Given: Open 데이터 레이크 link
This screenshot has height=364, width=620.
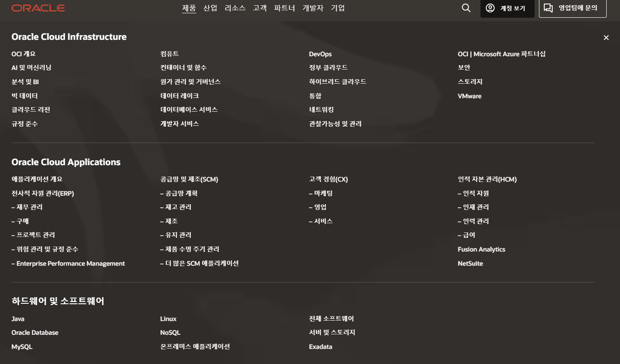Looking at the screenshot, I should click(179, 96).
